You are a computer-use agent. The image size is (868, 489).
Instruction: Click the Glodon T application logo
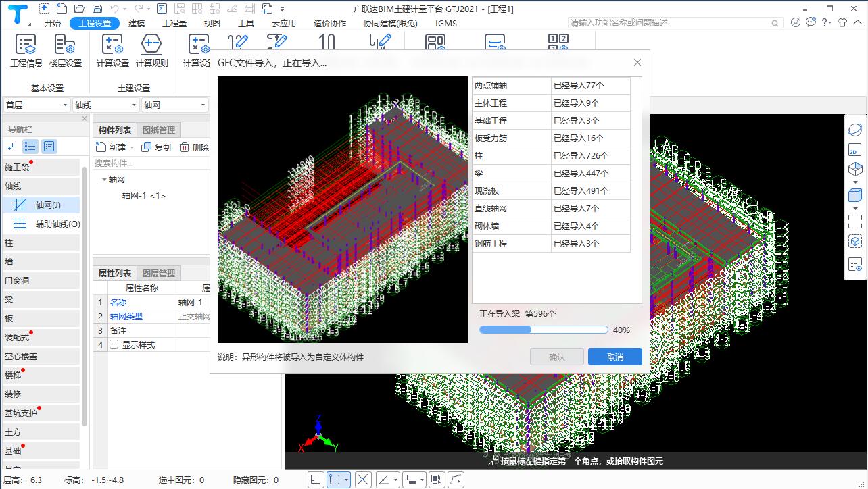(x=18, y=14)
